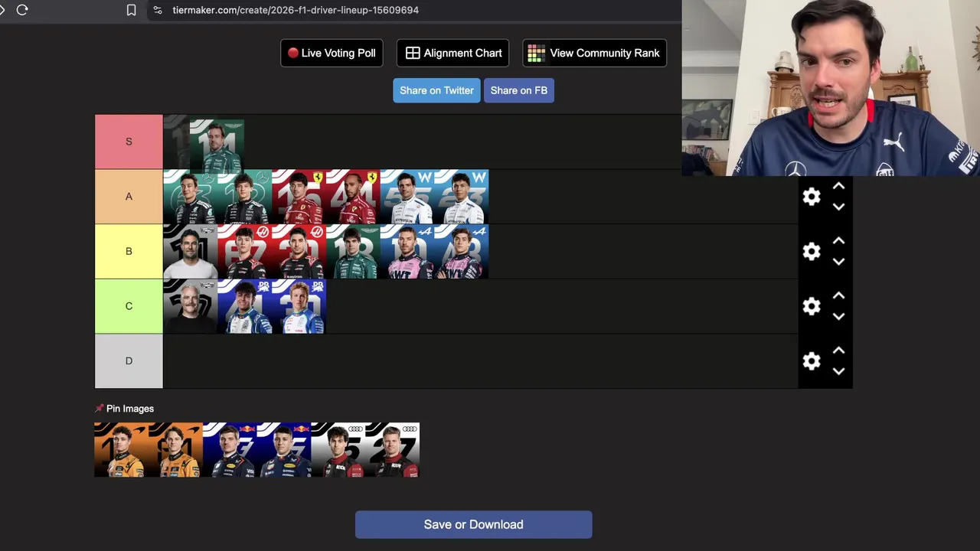Select Williams driver number 55 card

[x=407, y=197]
